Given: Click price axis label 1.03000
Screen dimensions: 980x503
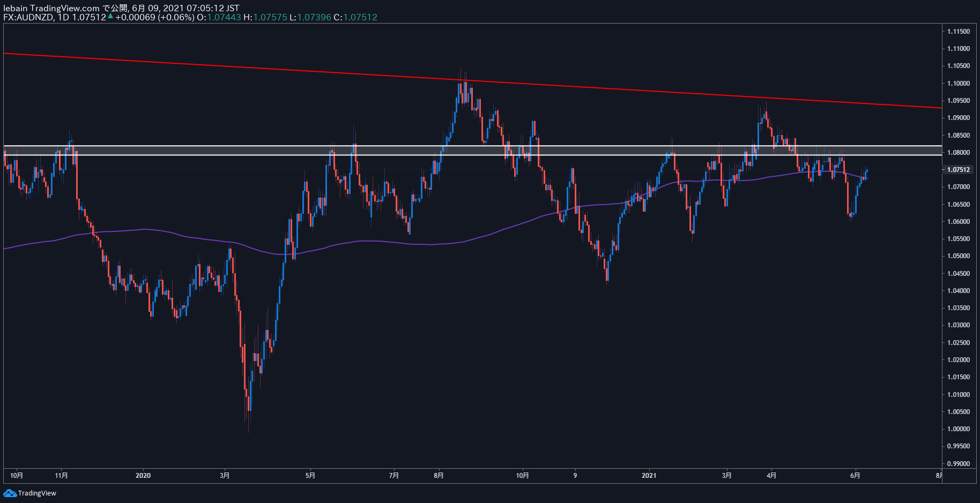Looking at the screenshot, I should coord(958,325).
